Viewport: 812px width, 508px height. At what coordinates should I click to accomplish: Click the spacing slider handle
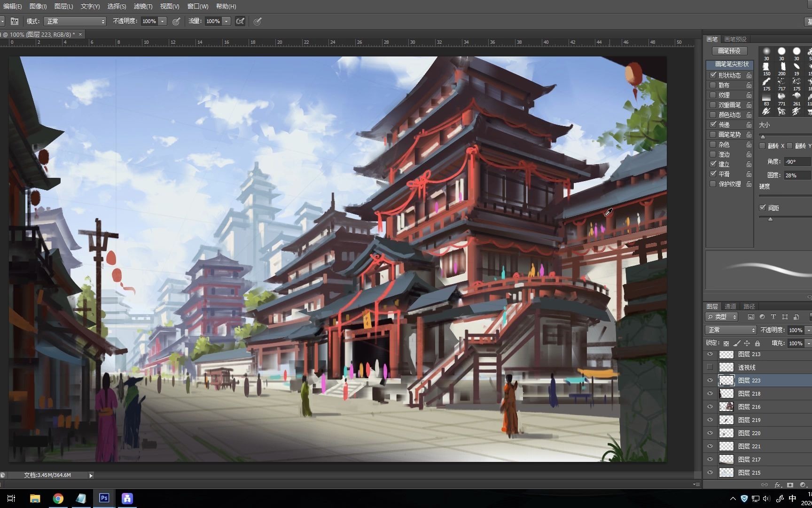click(770, 219)
